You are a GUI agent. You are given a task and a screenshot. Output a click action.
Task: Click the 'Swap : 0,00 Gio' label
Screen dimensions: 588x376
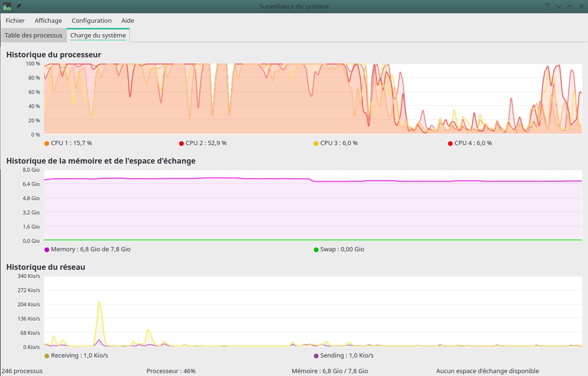[342, 249]
